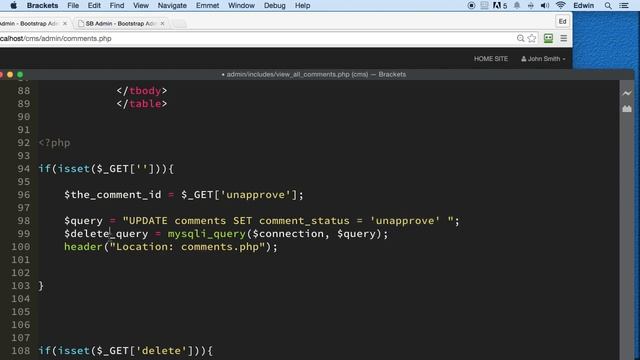Maximize the Brackets window green button

tap(20, 75)
